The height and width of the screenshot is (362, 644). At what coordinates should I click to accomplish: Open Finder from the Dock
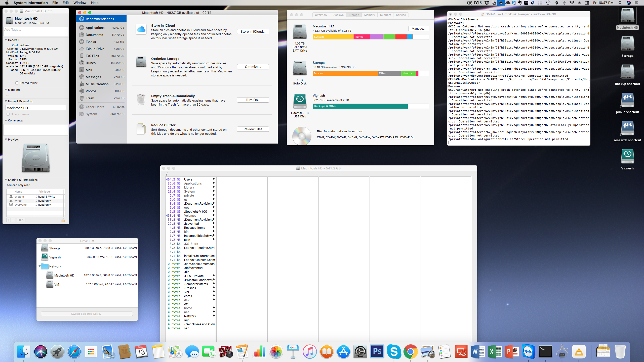pos(24,351)
